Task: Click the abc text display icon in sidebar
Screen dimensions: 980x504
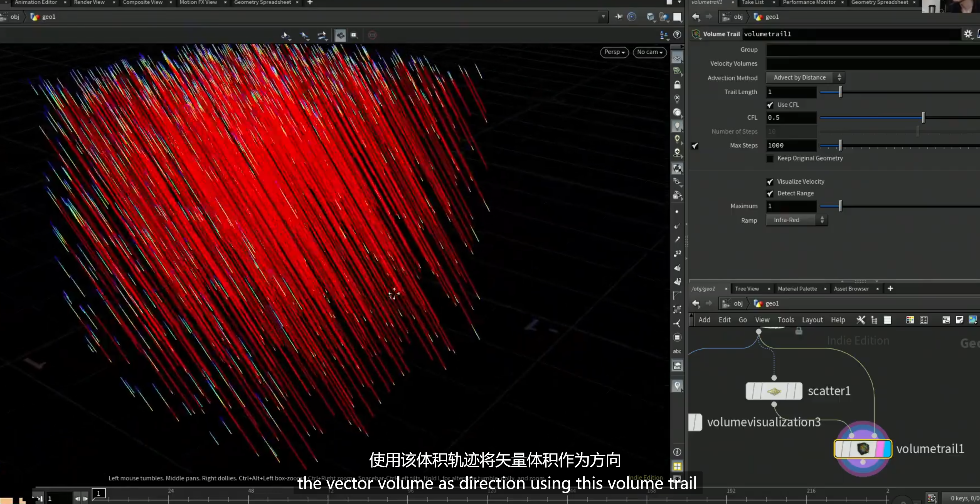Action: (677, 351)
